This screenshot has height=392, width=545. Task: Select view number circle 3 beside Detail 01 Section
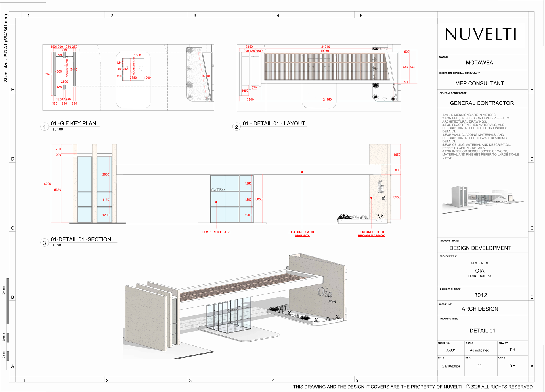pyautogui.click(x=45, y=243)
